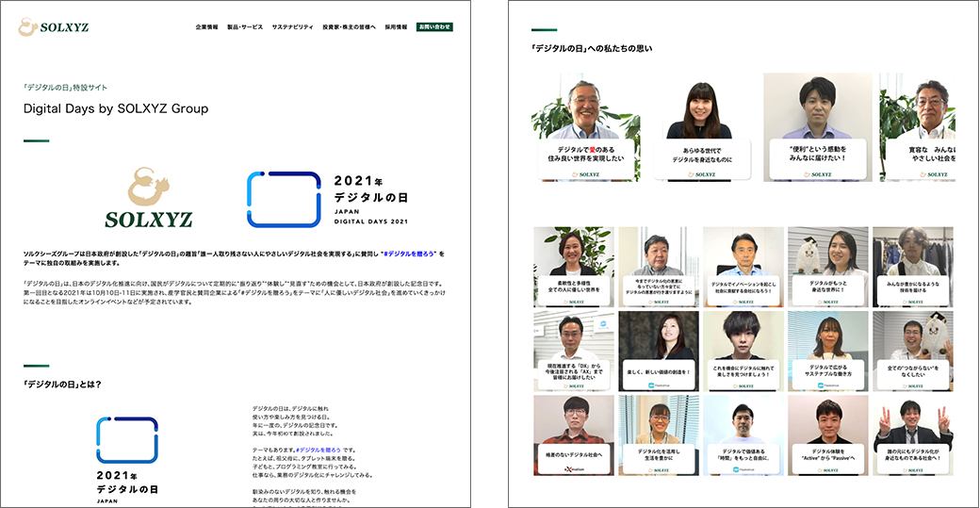Click the SOLXYZ logo in the header
The width and height of the screenshot is (980, 508).
(53, 27)
